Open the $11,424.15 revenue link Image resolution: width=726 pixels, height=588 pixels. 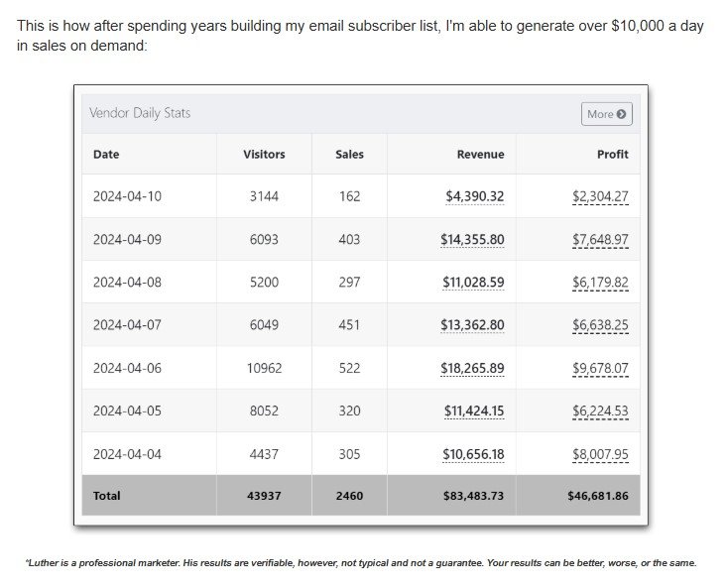coord(473,411)
